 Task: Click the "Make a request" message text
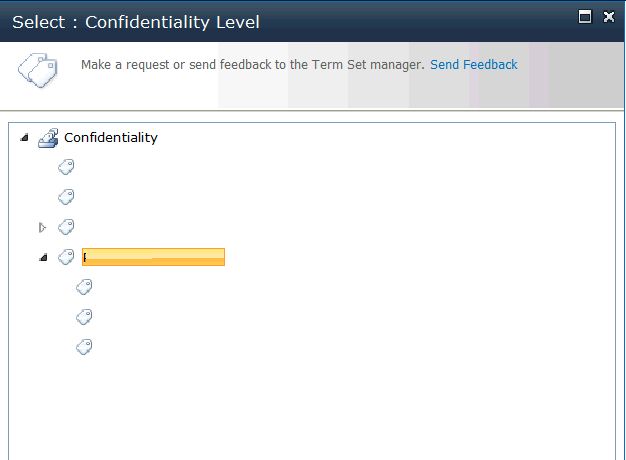252,65
